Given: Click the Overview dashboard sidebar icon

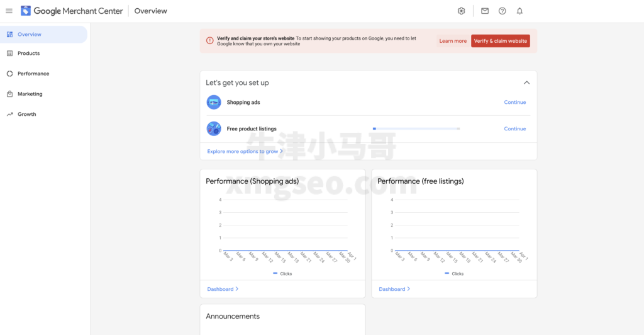Looking at the screenshot, I should (x=10, y=35).
